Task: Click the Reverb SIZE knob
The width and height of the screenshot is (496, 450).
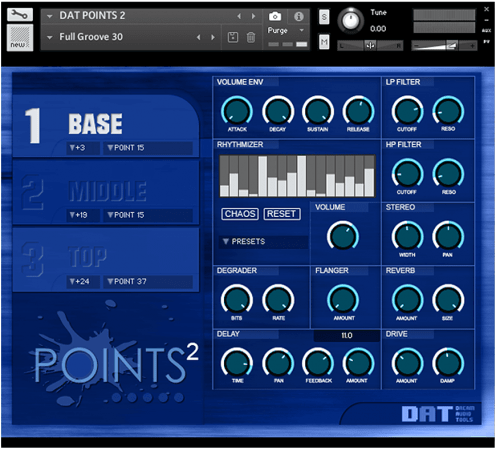Action: click(x=448, y=300)
